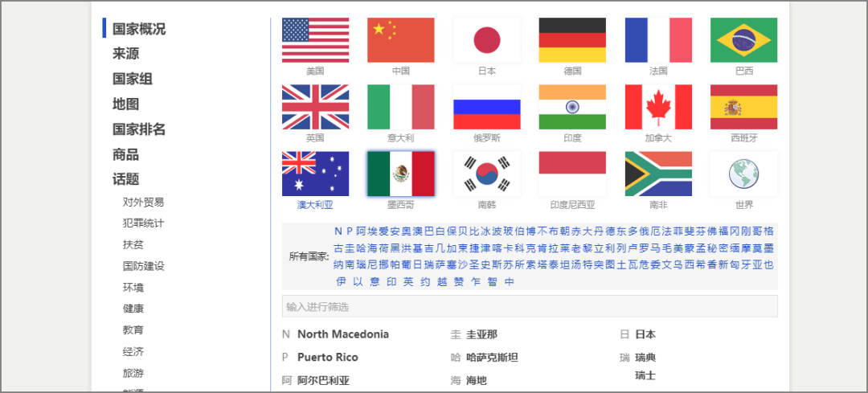This screenshot has width=868, height=393.
Task: Select the 扶贫 topic
Action: coord(133,244)
